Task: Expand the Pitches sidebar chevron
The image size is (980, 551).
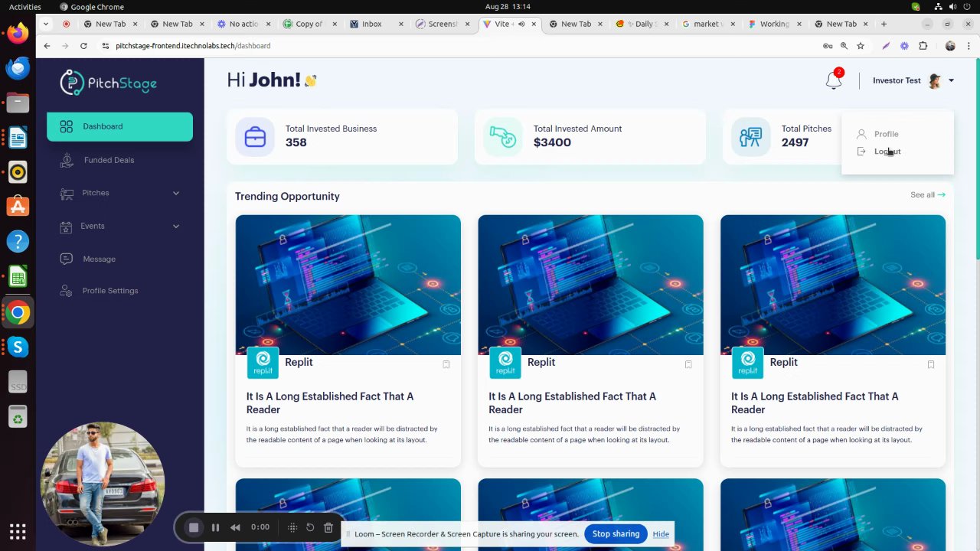Action: click(x=176, y=193)
